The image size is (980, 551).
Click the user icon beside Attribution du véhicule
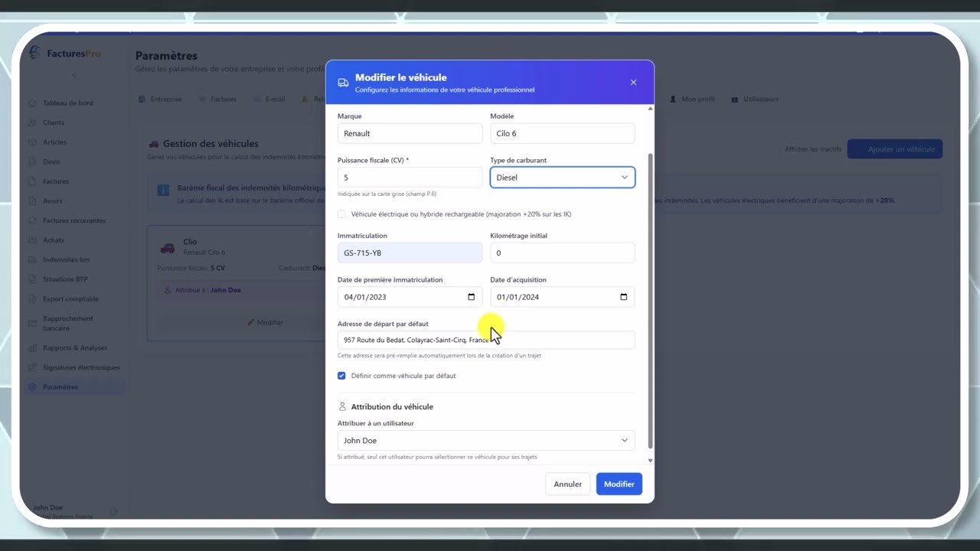tap(342, 407)
